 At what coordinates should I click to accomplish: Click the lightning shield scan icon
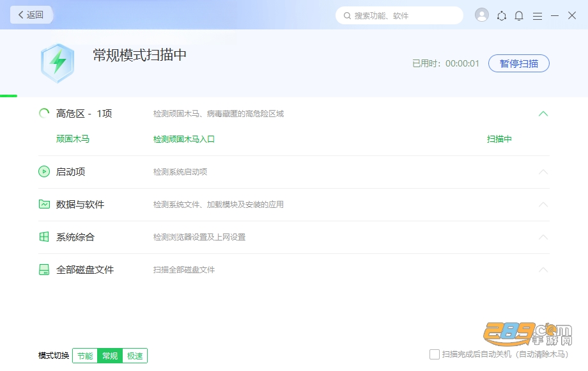58,63
